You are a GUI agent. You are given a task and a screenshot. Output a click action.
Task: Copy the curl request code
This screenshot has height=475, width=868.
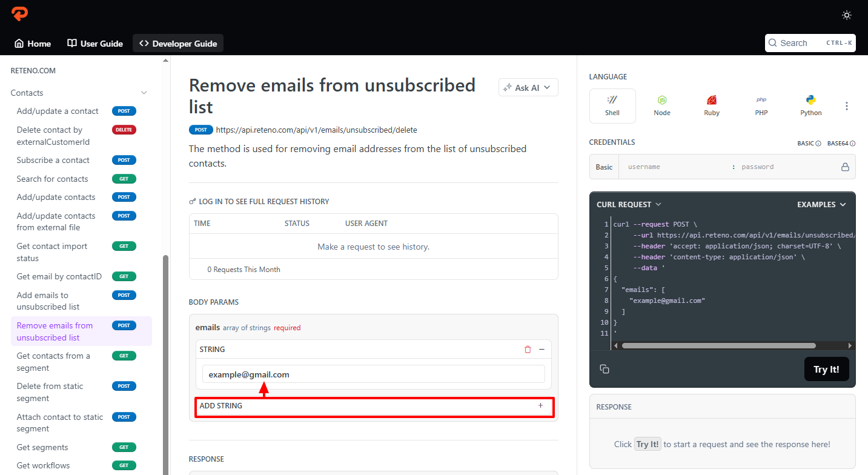tap(605, 369)
